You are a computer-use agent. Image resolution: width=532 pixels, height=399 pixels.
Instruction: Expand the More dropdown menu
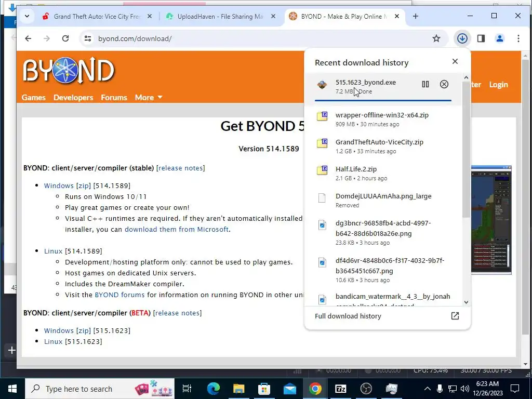point(148,98)
